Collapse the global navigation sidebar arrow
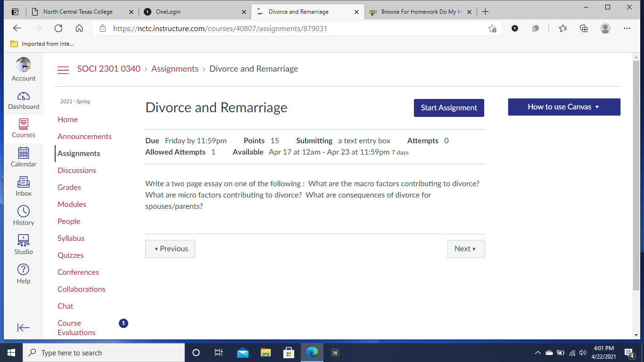The height and width of the screenshot is (362, 644). (x=24, y=328)
